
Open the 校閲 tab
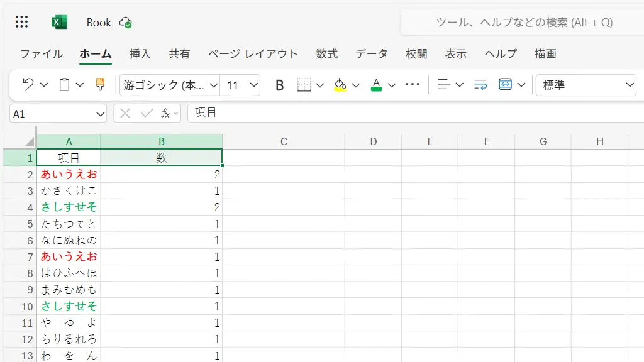416,54
